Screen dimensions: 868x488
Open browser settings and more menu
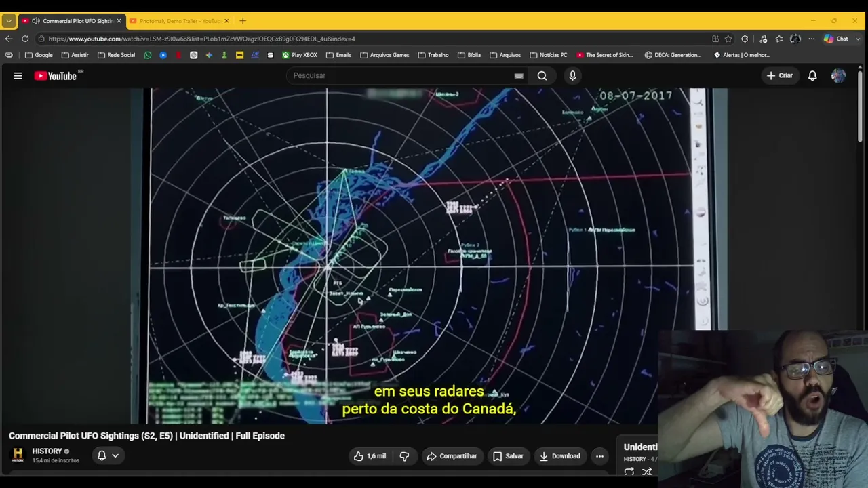(811, 39)
